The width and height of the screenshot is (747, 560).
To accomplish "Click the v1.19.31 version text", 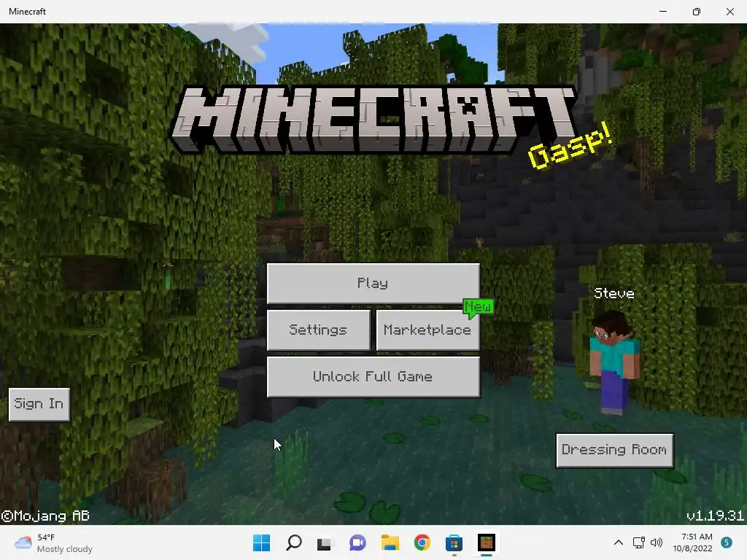I will coord(715,516).
